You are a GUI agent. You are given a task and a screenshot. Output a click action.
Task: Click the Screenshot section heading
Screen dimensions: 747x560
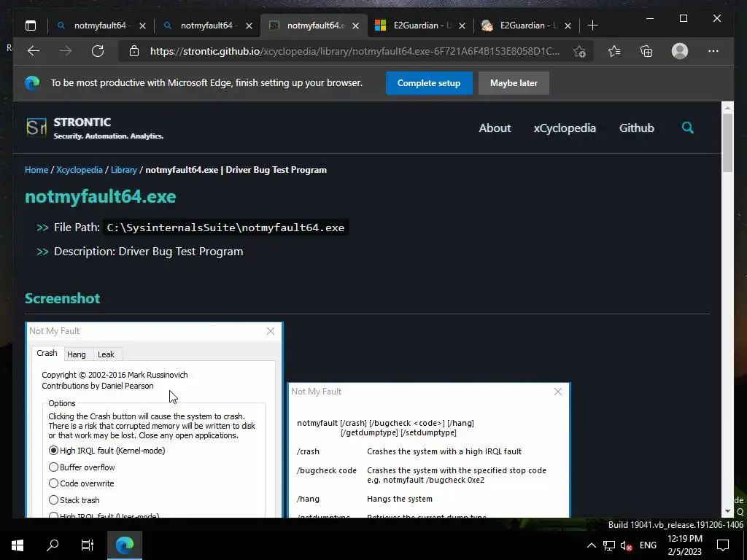tap(63, 298)
